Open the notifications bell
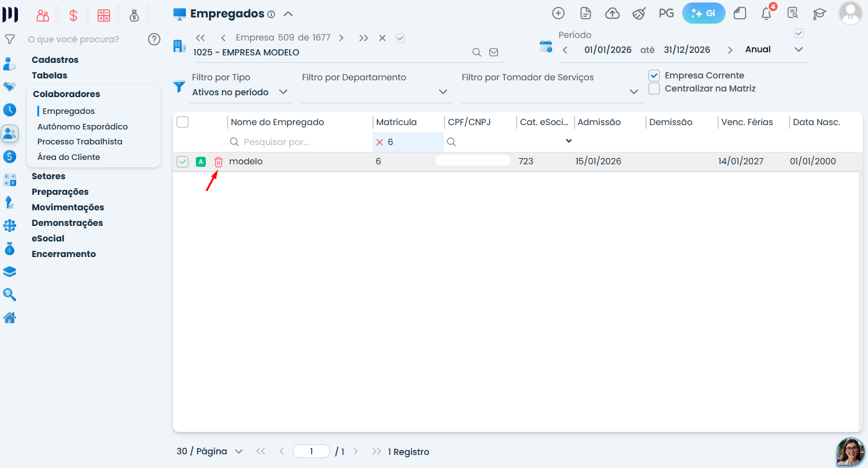868x468 pixels. coord(767,13)
